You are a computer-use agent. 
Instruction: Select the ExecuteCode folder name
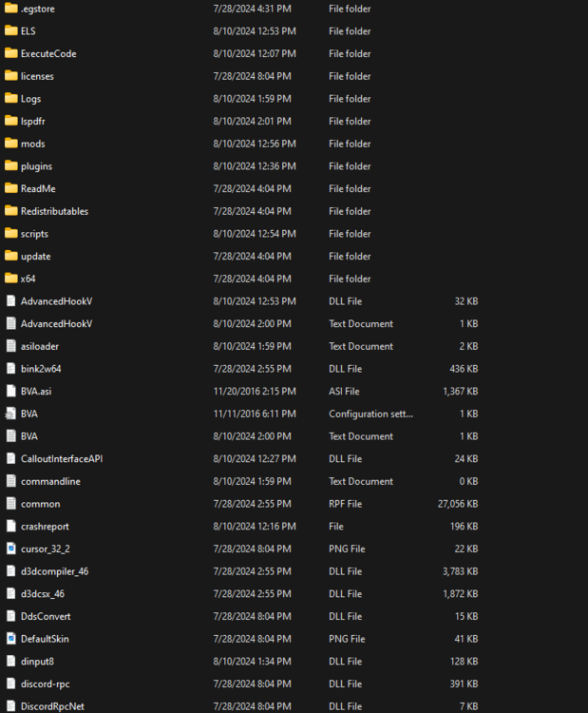tap(48, 53)
